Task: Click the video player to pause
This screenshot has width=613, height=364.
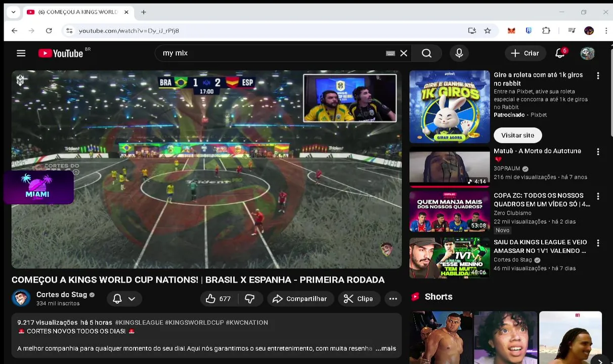Action: pos(206,169)
